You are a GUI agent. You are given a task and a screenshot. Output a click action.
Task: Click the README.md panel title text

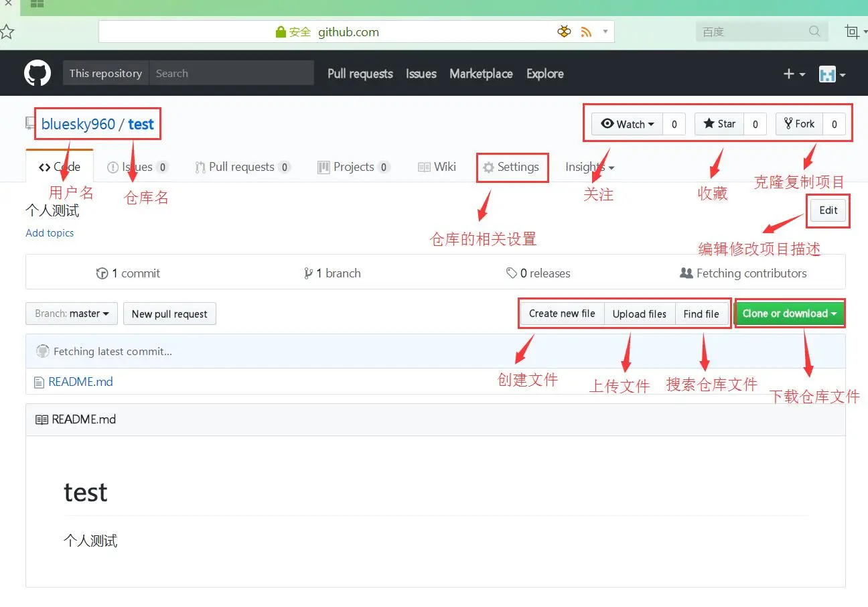[84, 419]
